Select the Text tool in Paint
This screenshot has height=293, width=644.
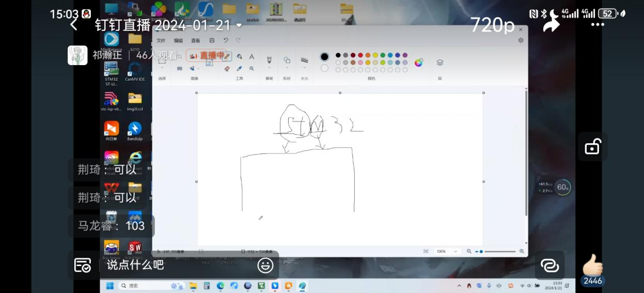(x=252, y=56)
